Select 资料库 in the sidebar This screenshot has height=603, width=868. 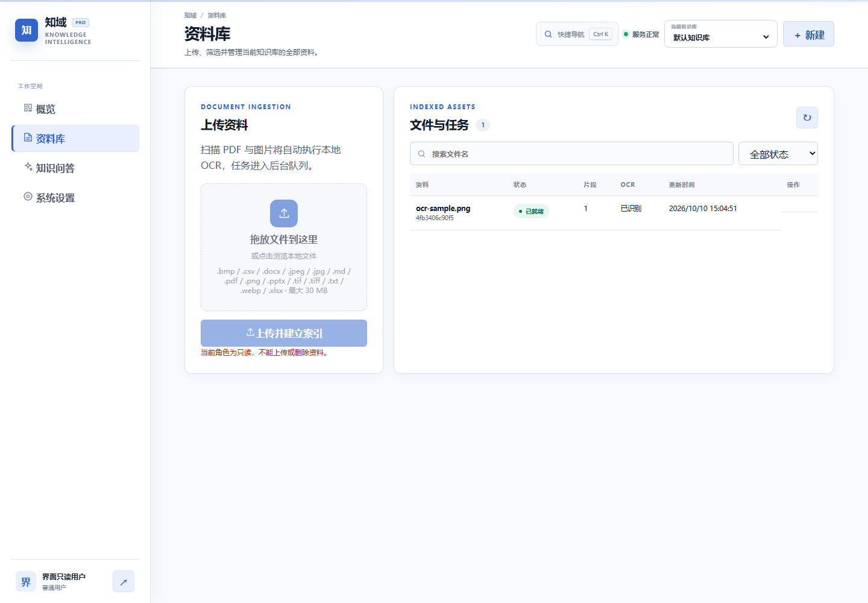75,139
